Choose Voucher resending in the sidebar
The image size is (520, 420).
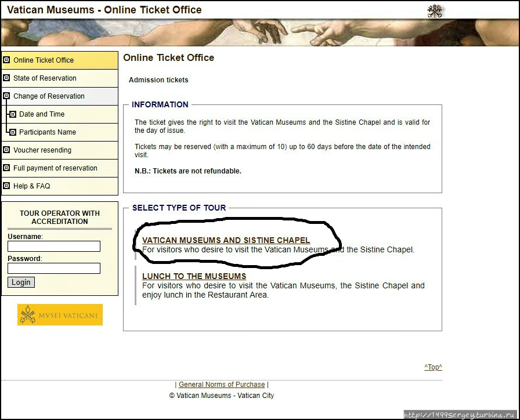coord(60,150)
